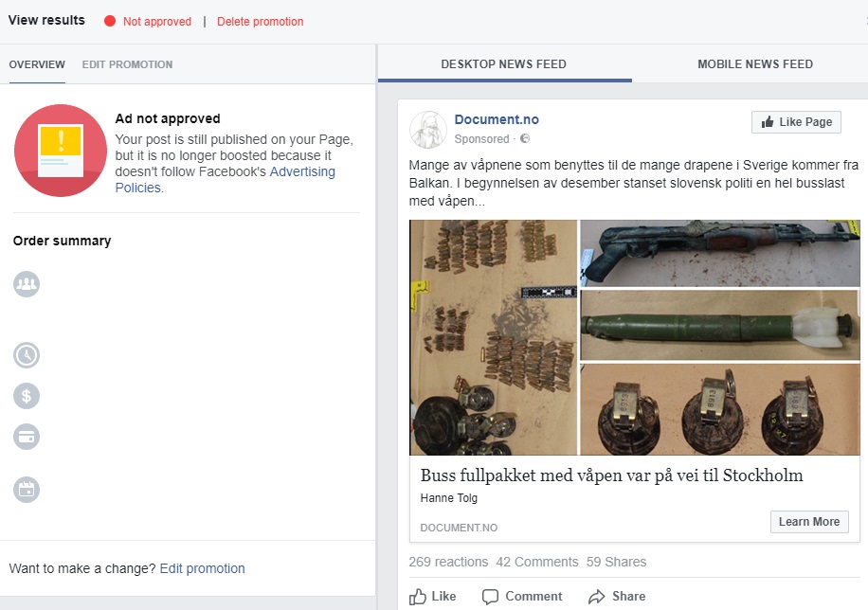Click the Delete promotion link

260,22
